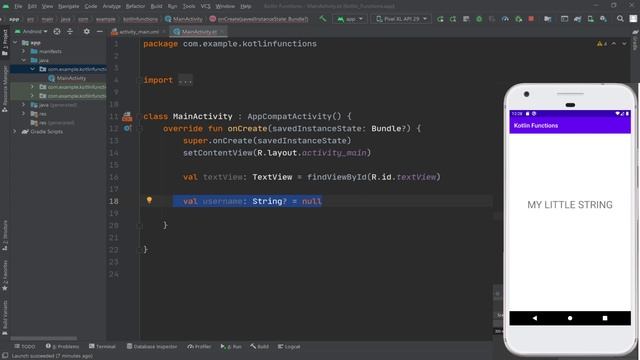This screenshot has width=640, height=360.
Task: Open the Profiler tool window
Action: tap(199, 347)
